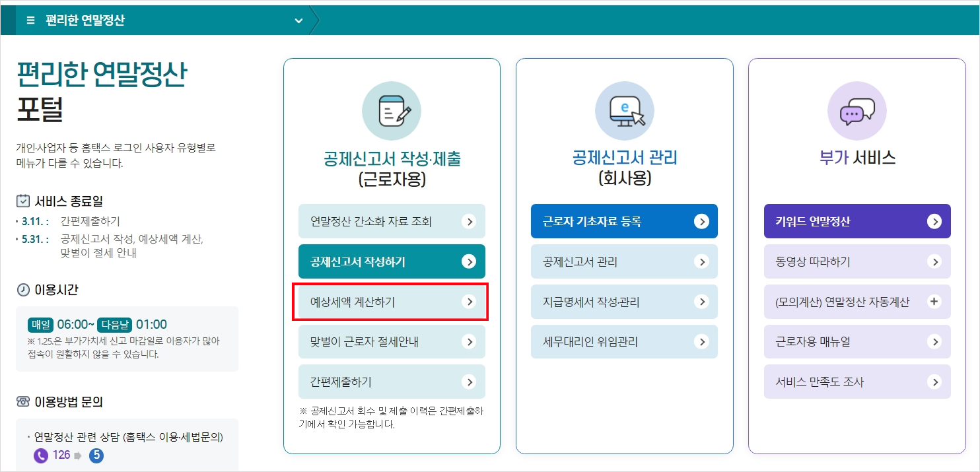The image size is (980, 472).
Task: Click the 서비스 종료일 calendar icon
Action: [x=23, y=201]
